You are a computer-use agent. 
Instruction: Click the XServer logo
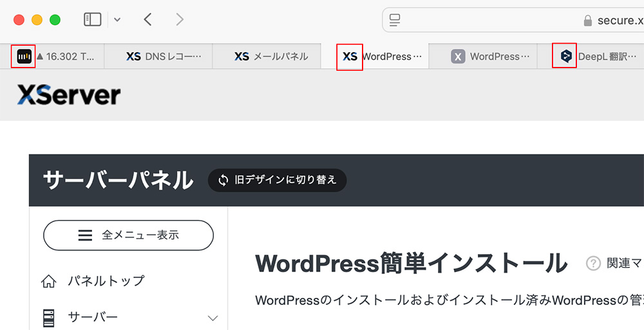[x=69, y=95]
